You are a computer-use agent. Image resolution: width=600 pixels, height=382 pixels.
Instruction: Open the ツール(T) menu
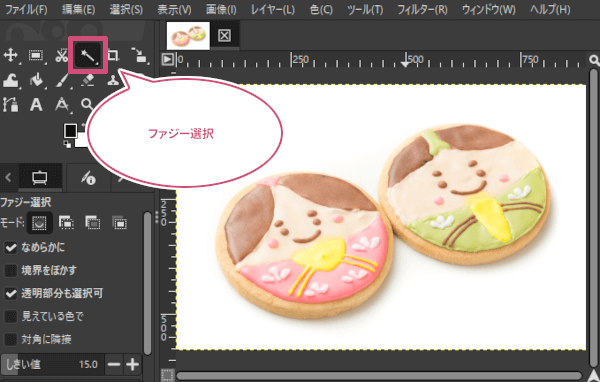tap(365, 9)
